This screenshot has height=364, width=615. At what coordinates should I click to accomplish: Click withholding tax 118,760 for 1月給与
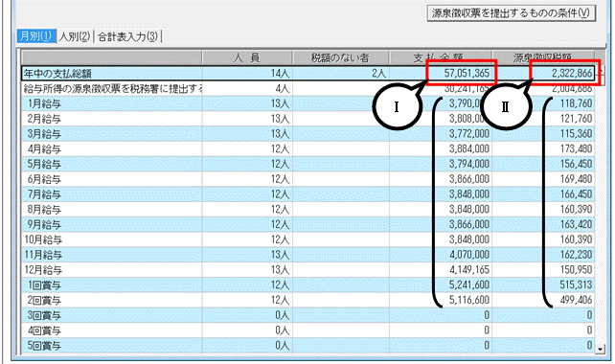point(576,103)
